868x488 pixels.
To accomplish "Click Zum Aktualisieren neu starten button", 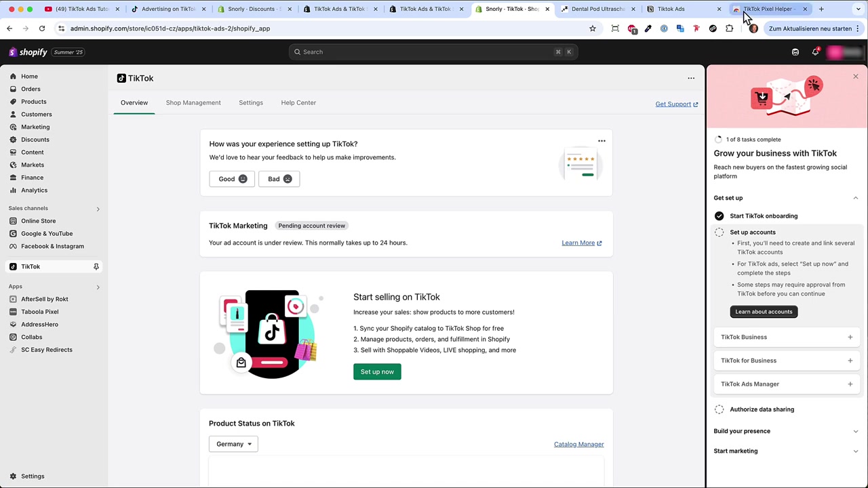I will (x=814, y=28).
